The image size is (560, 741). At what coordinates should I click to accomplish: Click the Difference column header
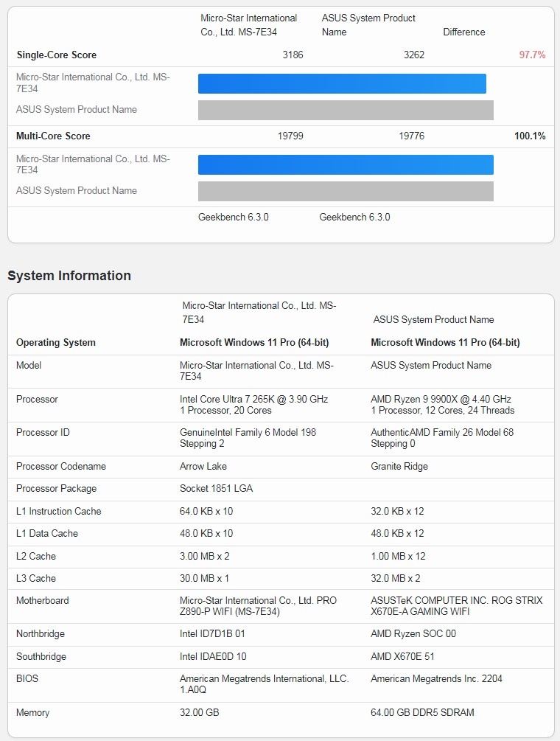(463, 32)
